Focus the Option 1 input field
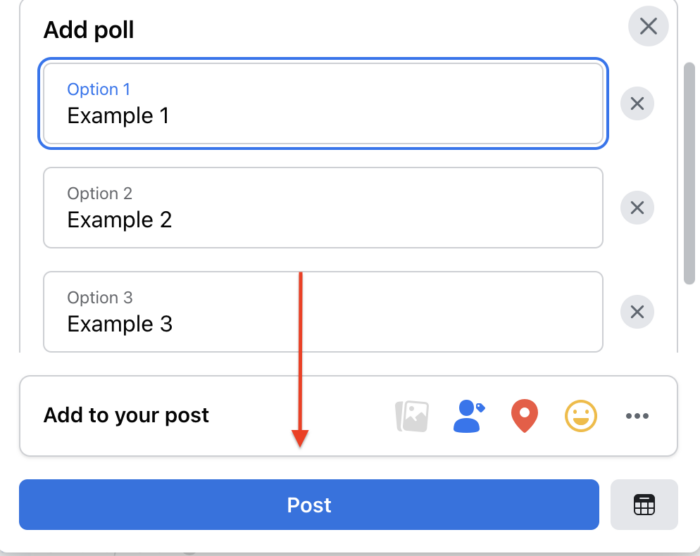The image size is (700, 556). coord(322,104)
